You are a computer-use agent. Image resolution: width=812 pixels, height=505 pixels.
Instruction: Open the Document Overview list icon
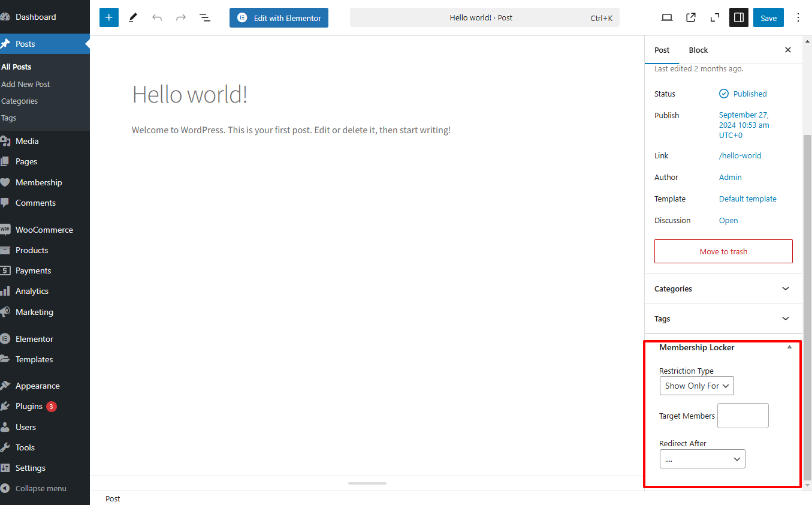coord(205,18)
